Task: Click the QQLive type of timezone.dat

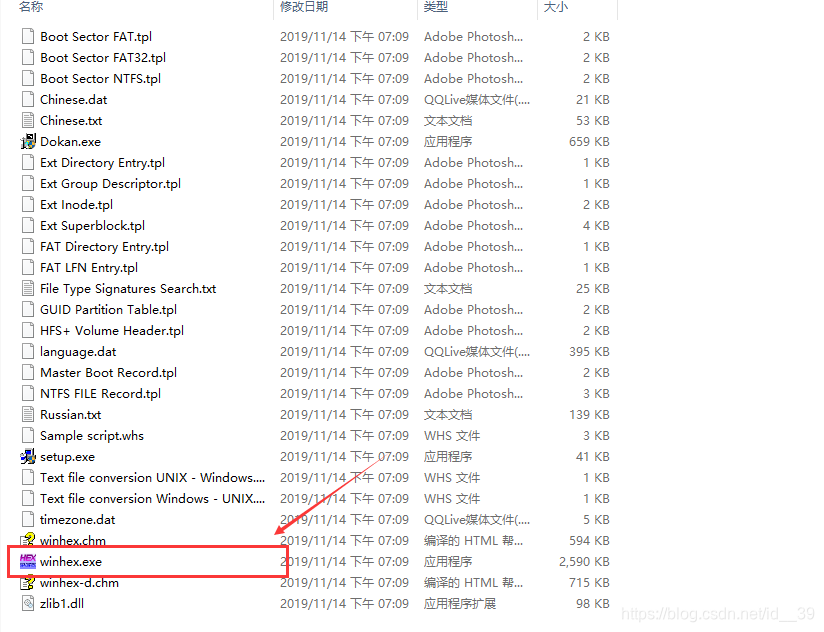Action: pyautogui.click(x=477, y=520)
